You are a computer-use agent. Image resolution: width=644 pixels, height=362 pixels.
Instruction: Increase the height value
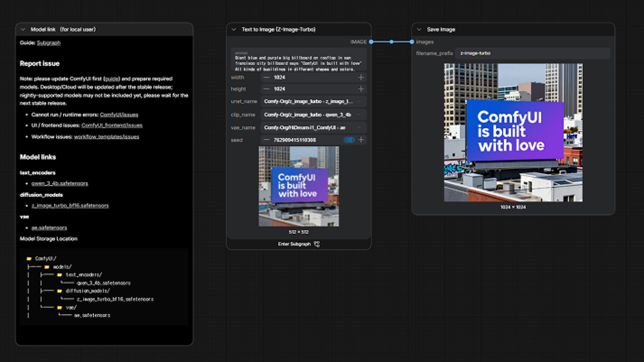click(x=361, y=89)
